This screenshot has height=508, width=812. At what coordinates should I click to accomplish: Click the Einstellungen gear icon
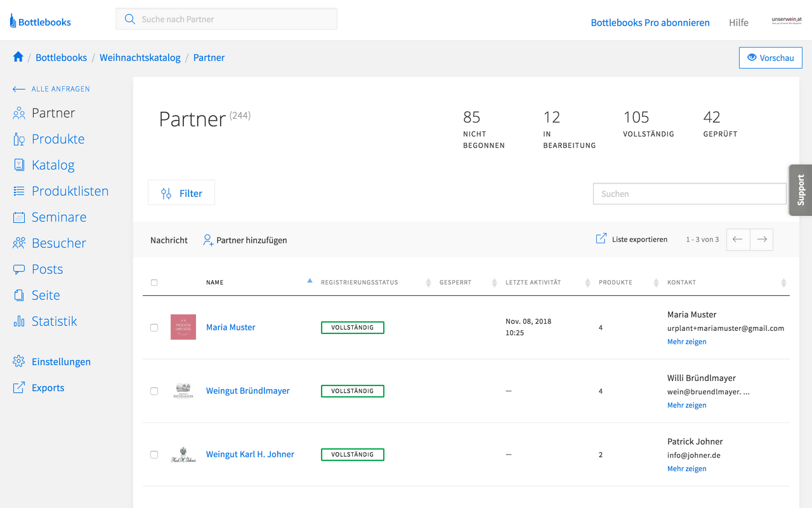pyautogui.click(x=19, y=361)
